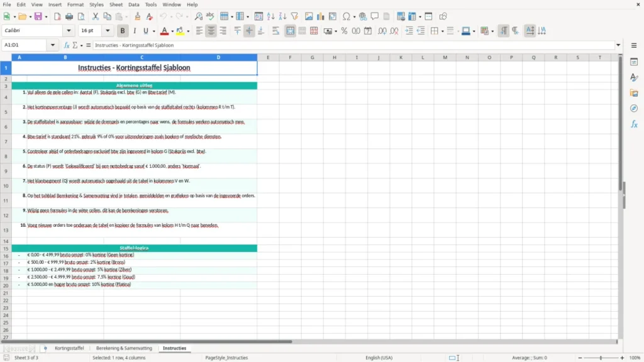
Task: Toggle Wrap Text
Action: click(x=275, y=31)
